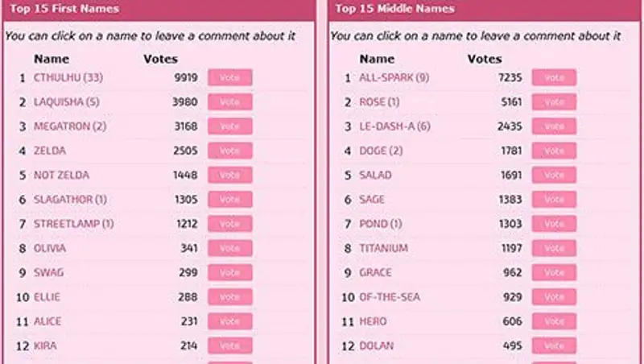This screenshot has height=364, width=644.
Task: Vote for NOT ZELDA
Action: tap(229, 175)
